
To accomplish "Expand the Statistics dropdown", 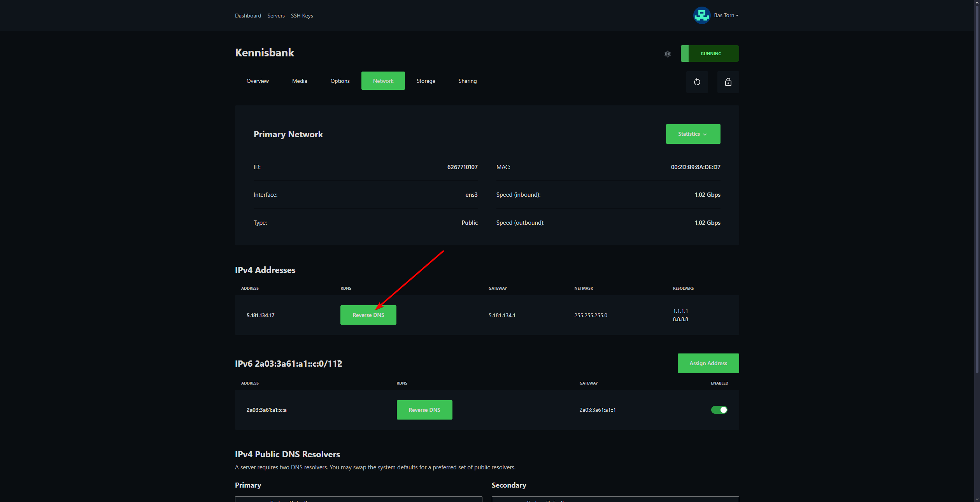I will click(692, 134).
